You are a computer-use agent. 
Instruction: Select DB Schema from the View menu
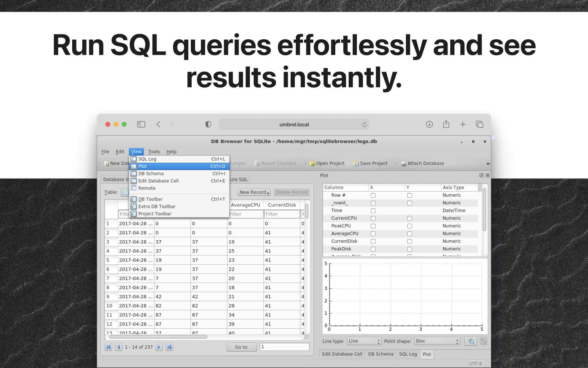[x=151, y=173]
